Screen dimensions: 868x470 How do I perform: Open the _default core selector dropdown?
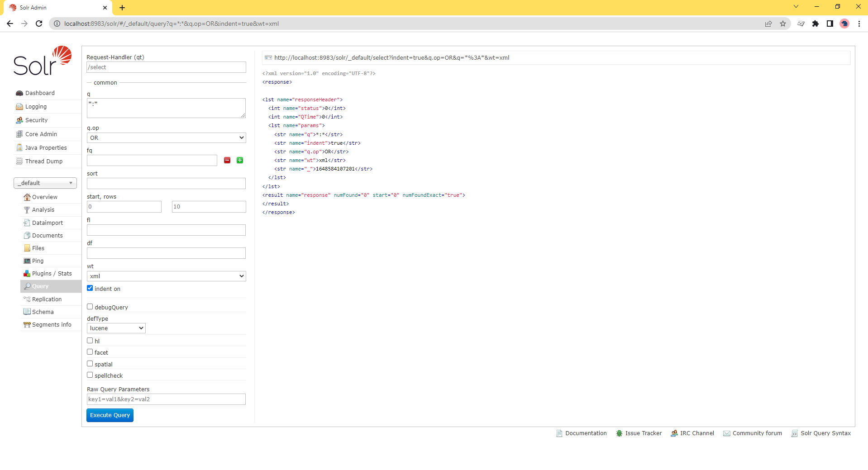[45, 183]
